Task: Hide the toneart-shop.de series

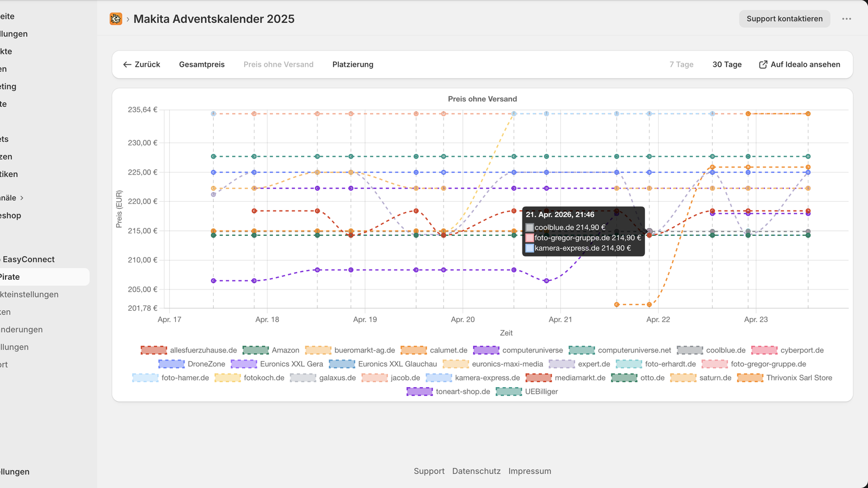Action: click(x=448, y=391)
